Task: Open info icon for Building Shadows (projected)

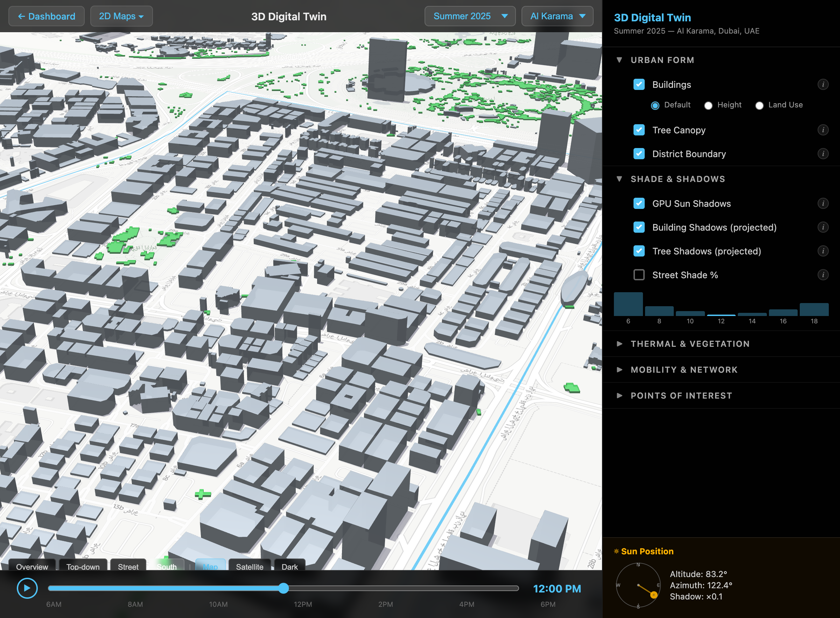Action: pos(823,227)
